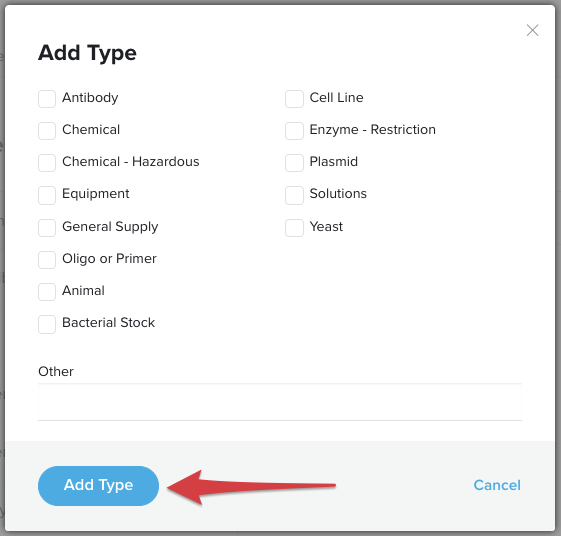Mark the Animal checkbox
Screen dimensions: 561x536
47,292
